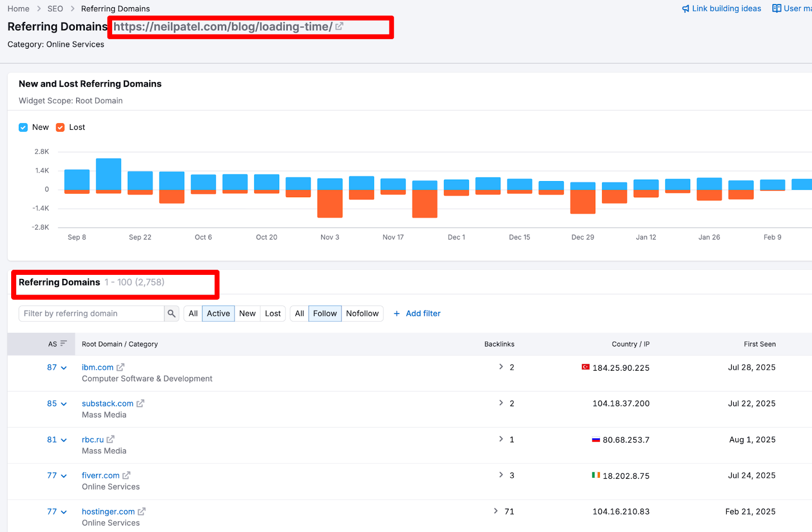Image resolution: width=812 pixels, height=532 pixels.
Task: Click the large orange Nov 3 lost bar
Action: 330,203
